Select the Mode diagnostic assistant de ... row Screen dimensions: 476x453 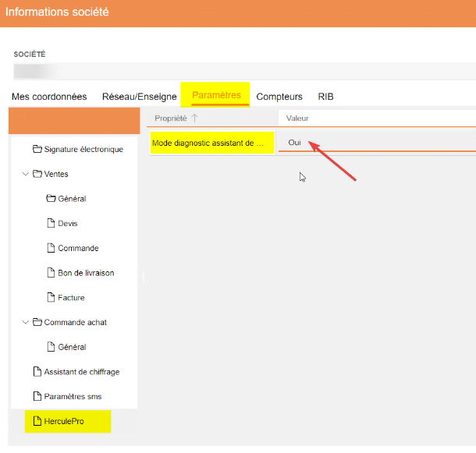pos(212,143)
